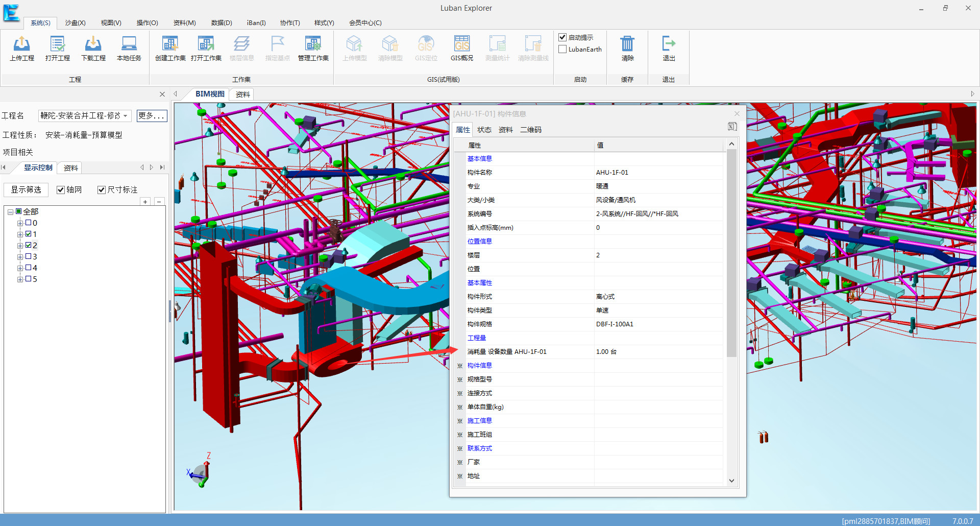Click the 更多... button

click(152, 116)
